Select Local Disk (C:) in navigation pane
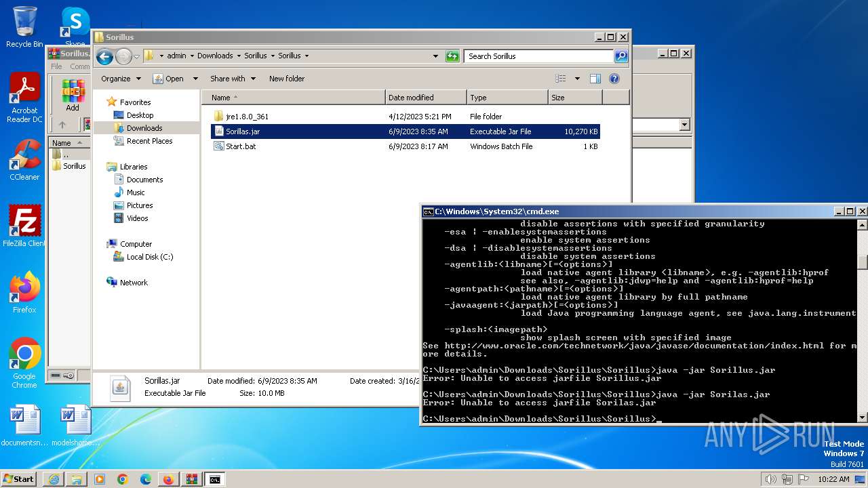This screenshot has height=488, width=868. 149,257
